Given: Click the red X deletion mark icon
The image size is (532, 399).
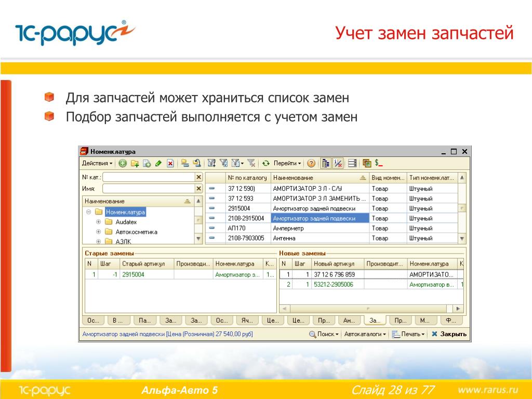Looking at the screenshot, I should click(170, 164).
